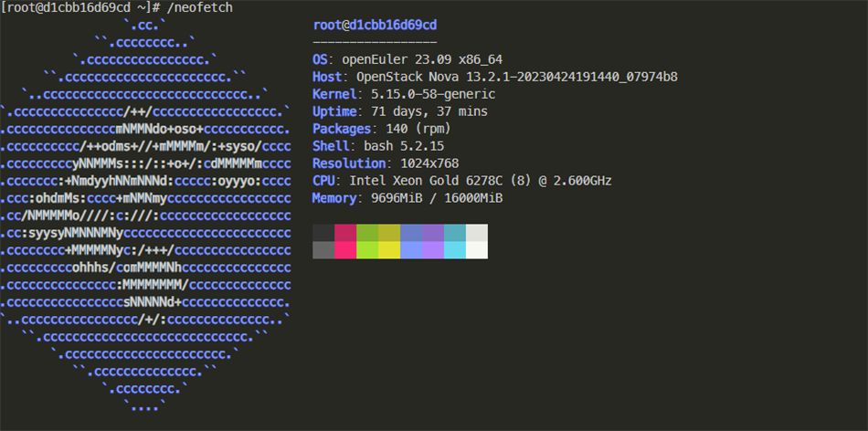The width and height of the screenshot is (868, 431).
Task: Click the white color block, bottom row
Action: [477, 250]
